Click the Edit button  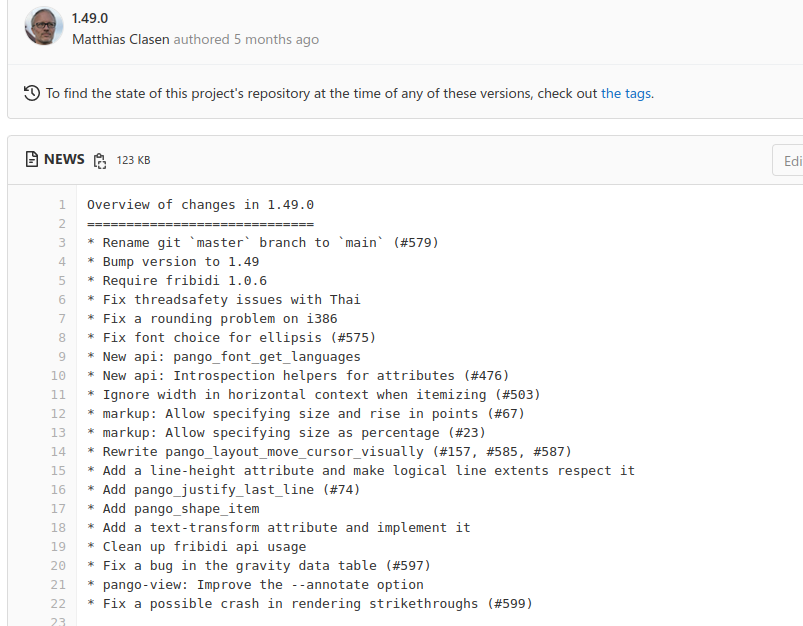click(788, 160)
